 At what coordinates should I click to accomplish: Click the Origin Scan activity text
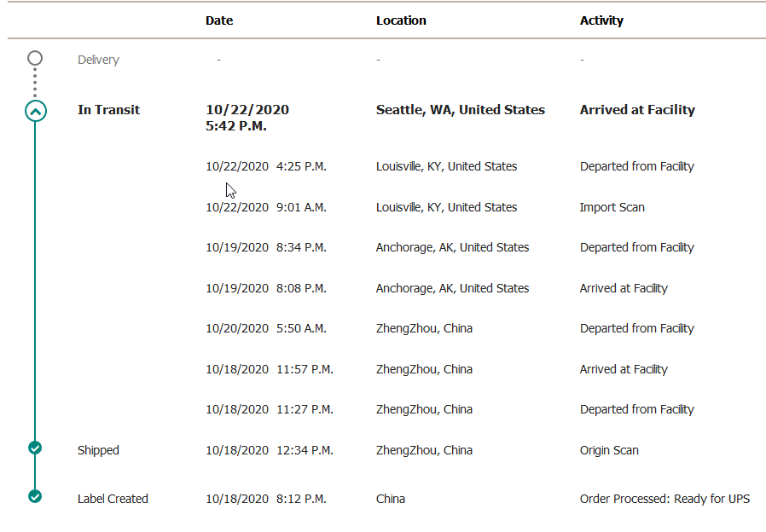(609, 450)
